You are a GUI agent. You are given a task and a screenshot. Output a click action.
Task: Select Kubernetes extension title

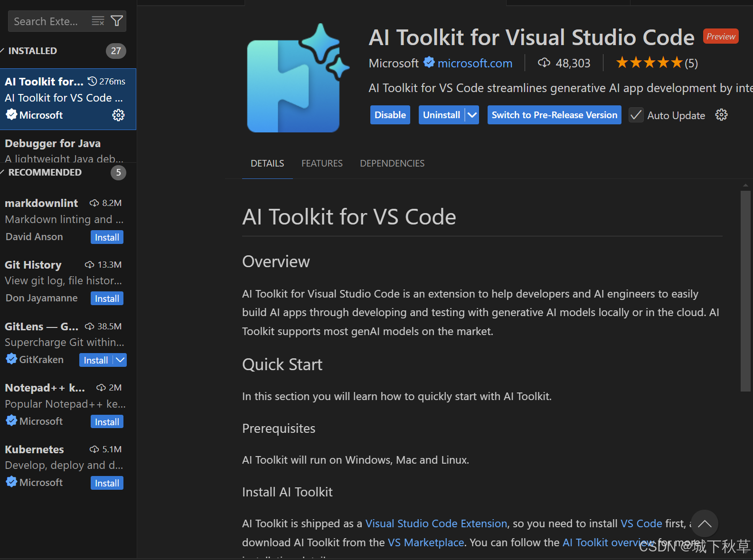point(34,449)
